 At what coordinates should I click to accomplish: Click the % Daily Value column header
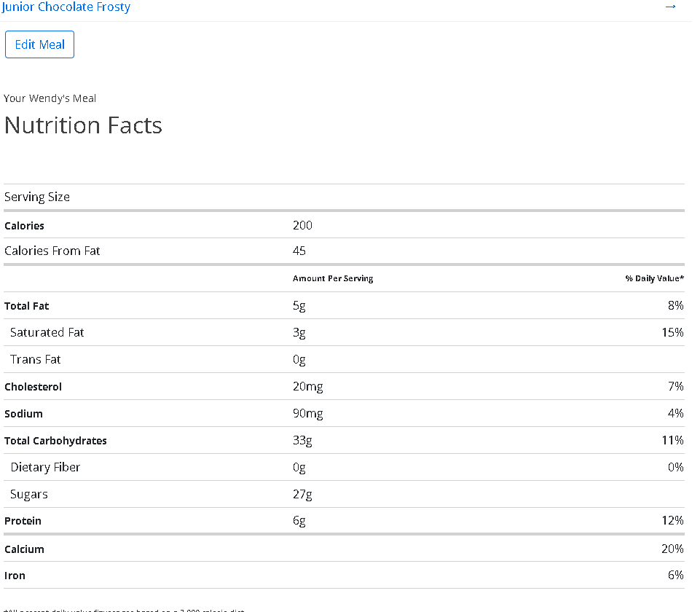[x=654, y=278]
